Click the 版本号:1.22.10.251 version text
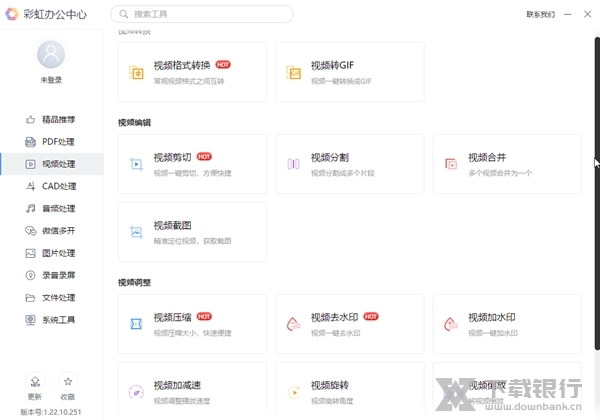Image resolution: width=600 pixels, height=420 pixels. pos(51,412)
